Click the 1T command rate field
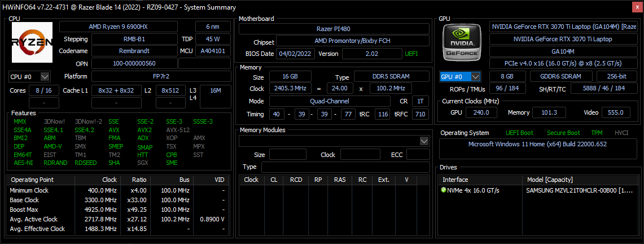 [420, 102]
